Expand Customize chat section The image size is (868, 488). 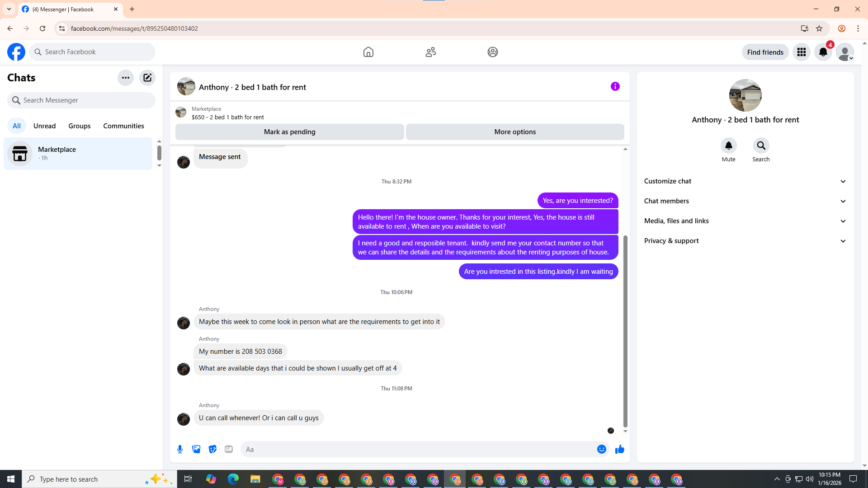pyautogui.click(x=745, y=181)
